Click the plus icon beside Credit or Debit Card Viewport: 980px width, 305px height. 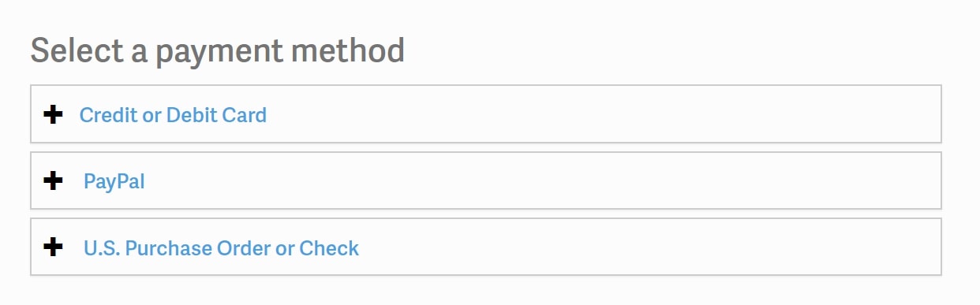(x=53, y=115)
